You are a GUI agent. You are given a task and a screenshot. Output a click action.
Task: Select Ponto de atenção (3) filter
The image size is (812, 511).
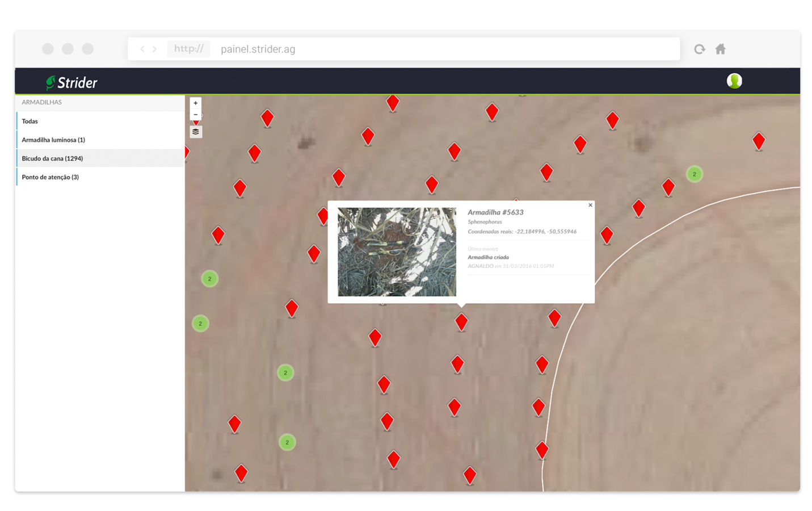(x=100, y=177)
